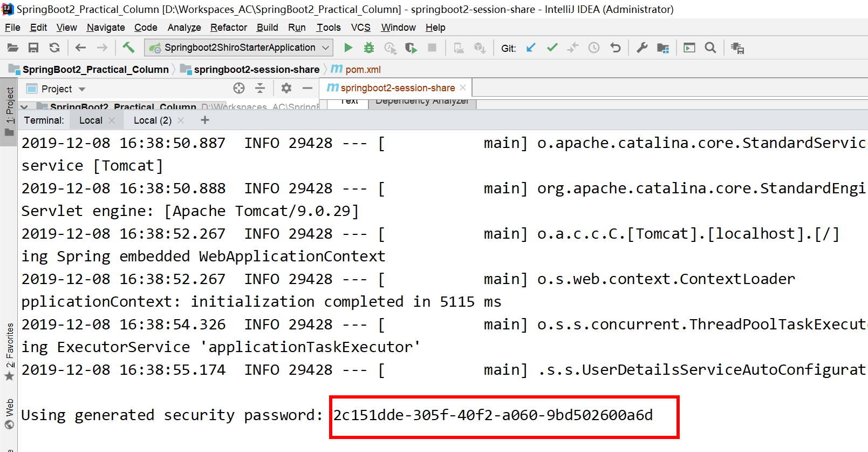
Task: Open the Springboot2ShiroStarterApplication run configuration dropdown
Action: pyautogui.click(x=238, y=48)
